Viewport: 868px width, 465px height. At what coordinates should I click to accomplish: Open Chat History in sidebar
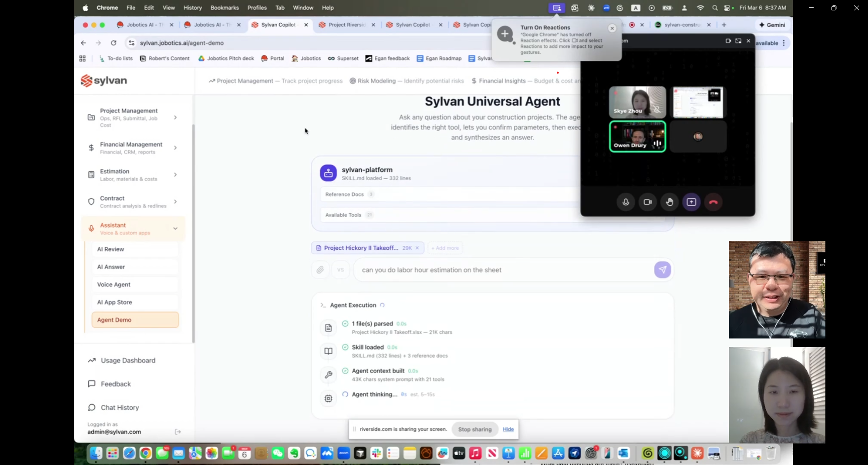(x=113, y=408)
